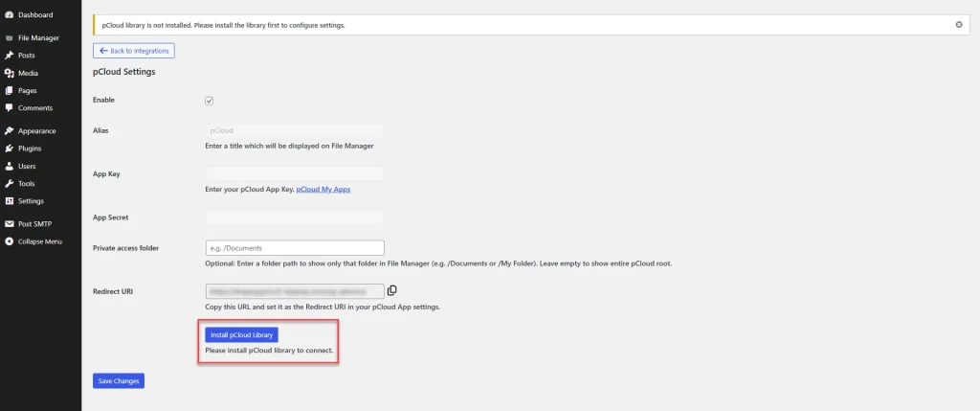Click the App Secret input field
Image resolution: width=980 pixels, height=411 pixels.
coord(295,217)
